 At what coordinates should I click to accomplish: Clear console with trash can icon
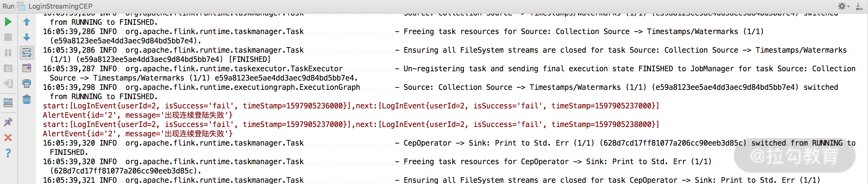click(x=27, y=99)
